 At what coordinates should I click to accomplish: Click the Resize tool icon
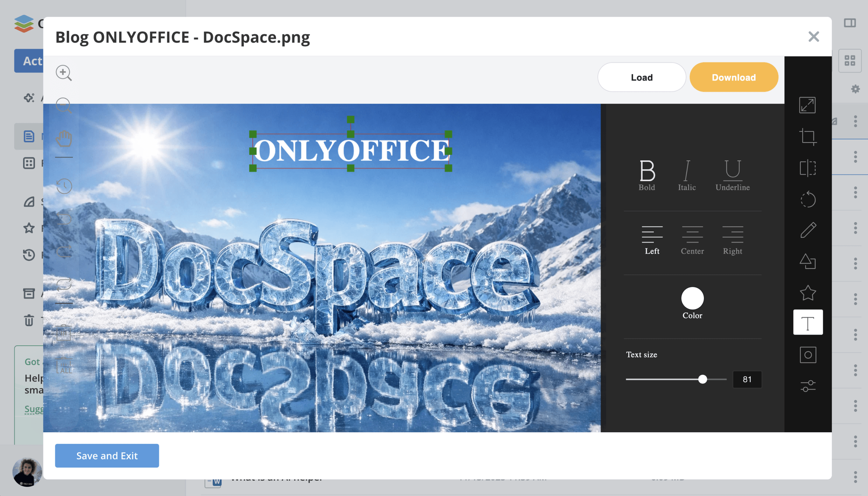(x=808, y=105)
